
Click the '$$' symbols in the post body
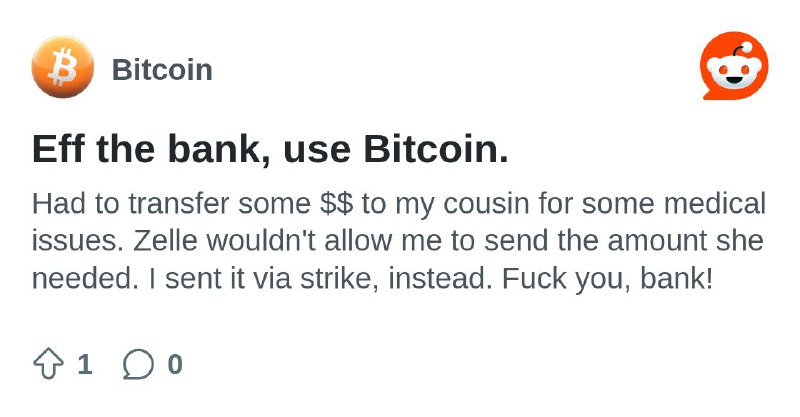[x=336, y=203]
